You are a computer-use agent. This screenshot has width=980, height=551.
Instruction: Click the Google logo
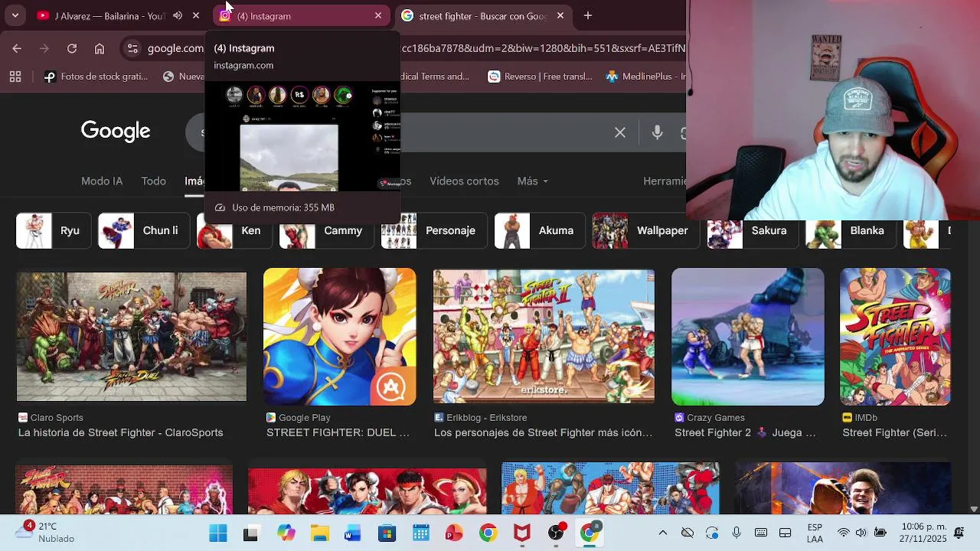point(116,132)
